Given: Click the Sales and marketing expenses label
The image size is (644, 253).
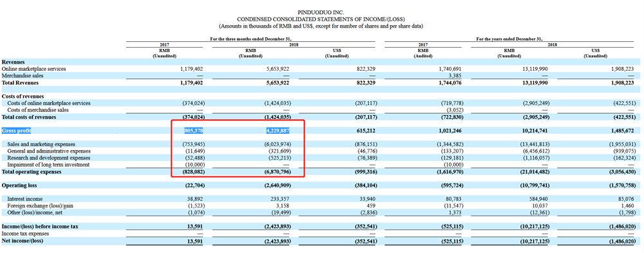Looking at the screenshot, I should 41,145.
